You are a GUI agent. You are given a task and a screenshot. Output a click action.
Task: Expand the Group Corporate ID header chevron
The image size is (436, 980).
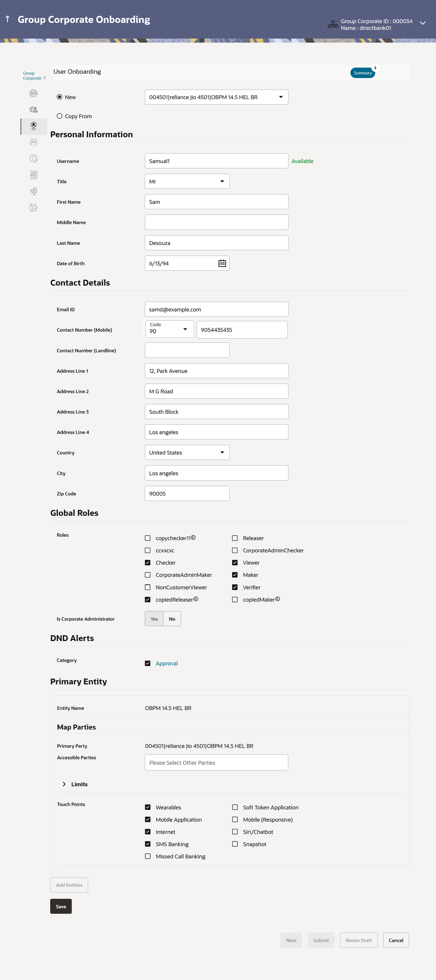pyautogui.click(x=422, y=23)
